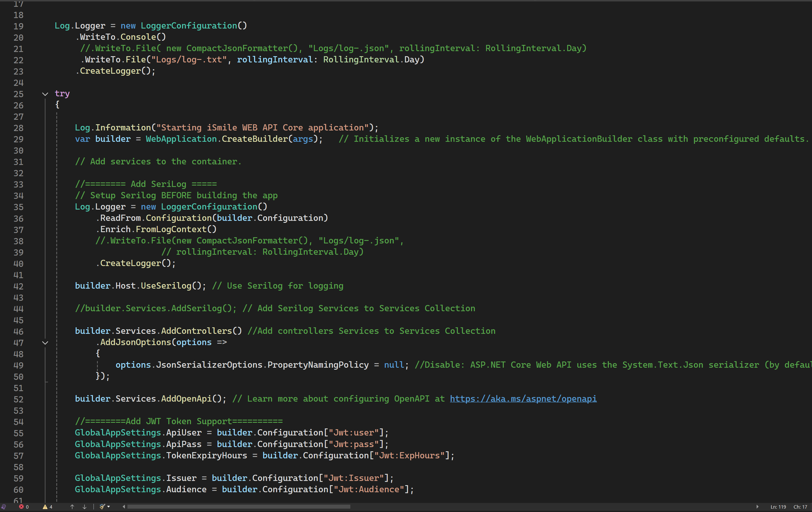
Task: Click the "Jwt:user" string literal
Action: (x=354, y=433)
